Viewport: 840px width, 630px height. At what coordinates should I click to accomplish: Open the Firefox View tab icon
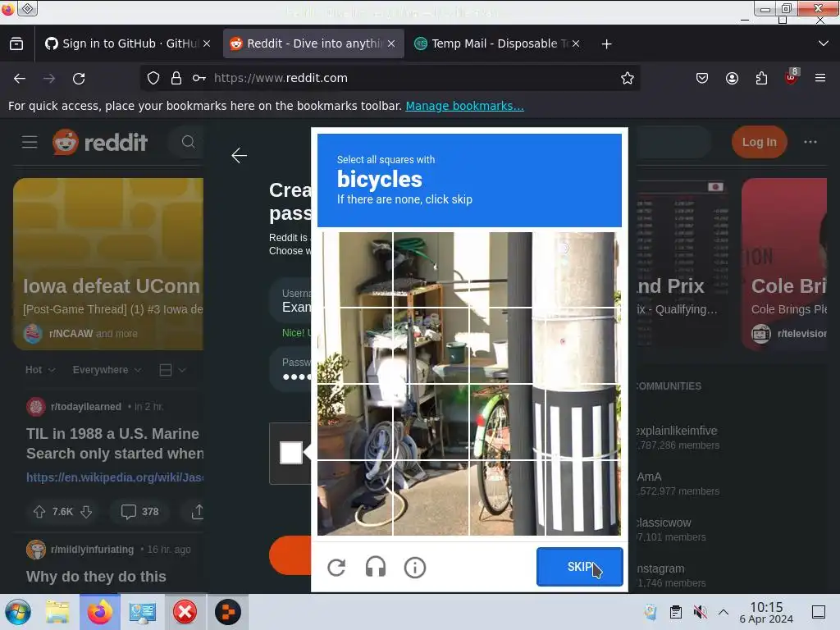coord(16,44)
